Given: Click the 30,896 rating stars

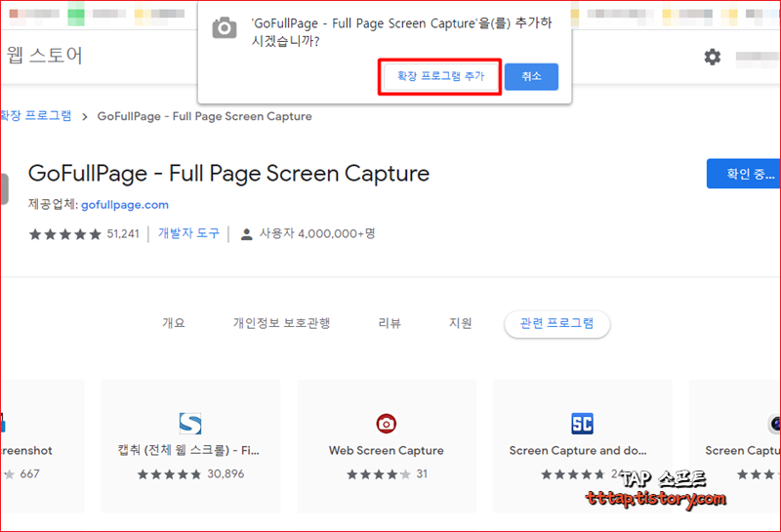Looking at the screenshot, I should [169, 474].
